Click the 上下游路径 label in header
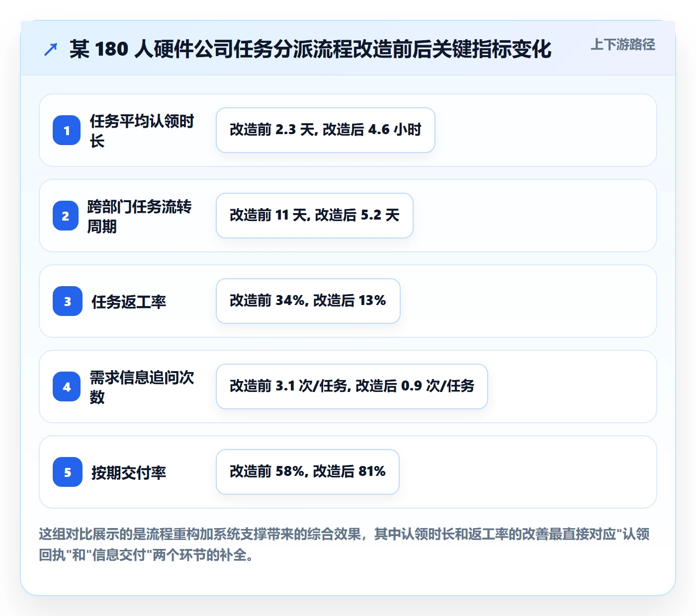The height and width of the screenshot is (616, 696). [622, 45]
